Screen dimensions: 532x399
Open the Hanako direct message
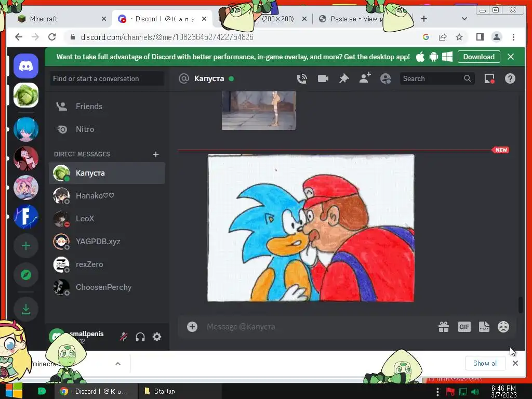click(x=107, y=196)
